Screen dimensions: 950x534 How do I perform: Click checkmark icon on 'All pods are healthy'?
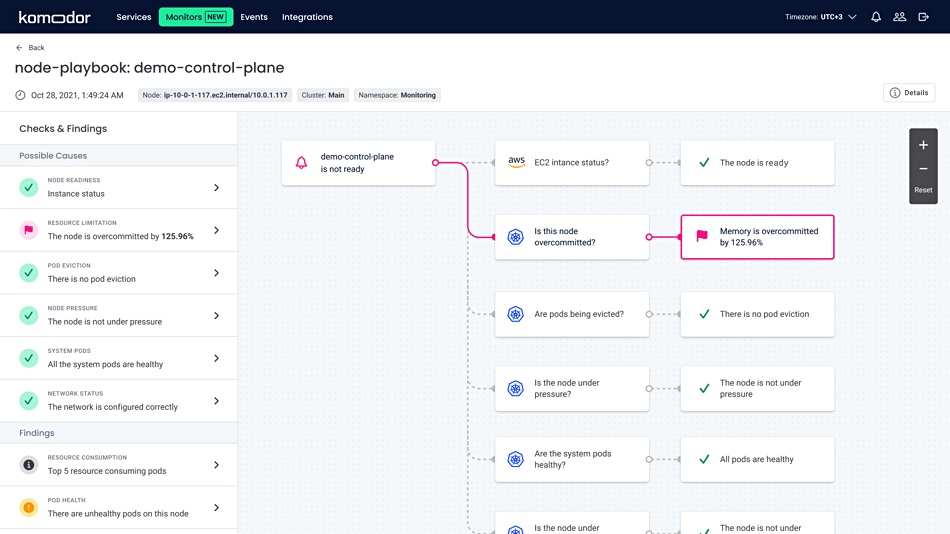tap(704, 459)
